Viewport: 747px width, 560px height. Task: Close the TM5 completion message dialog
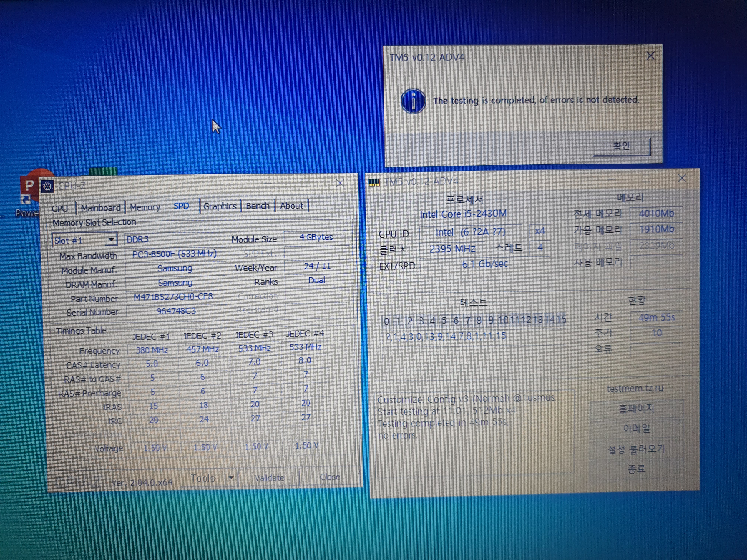[650, 56]
